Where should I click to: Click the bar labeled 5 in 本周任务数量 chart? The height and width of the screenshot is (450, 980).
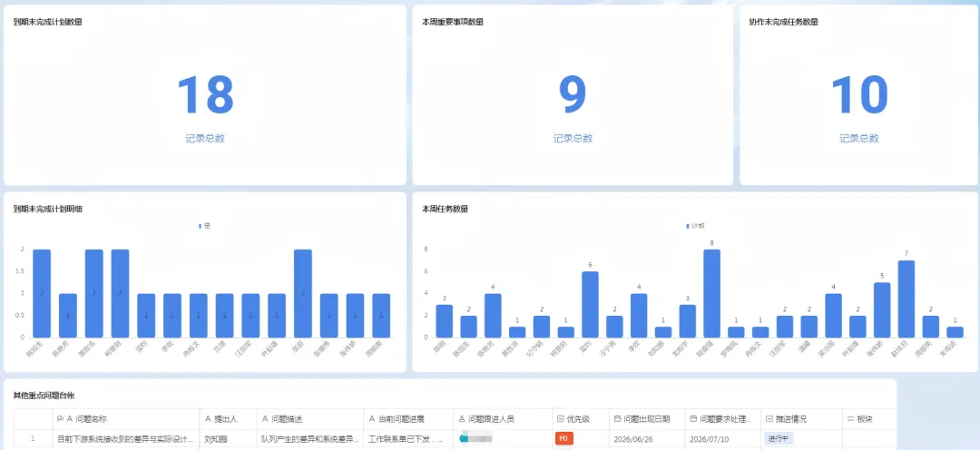882,310
